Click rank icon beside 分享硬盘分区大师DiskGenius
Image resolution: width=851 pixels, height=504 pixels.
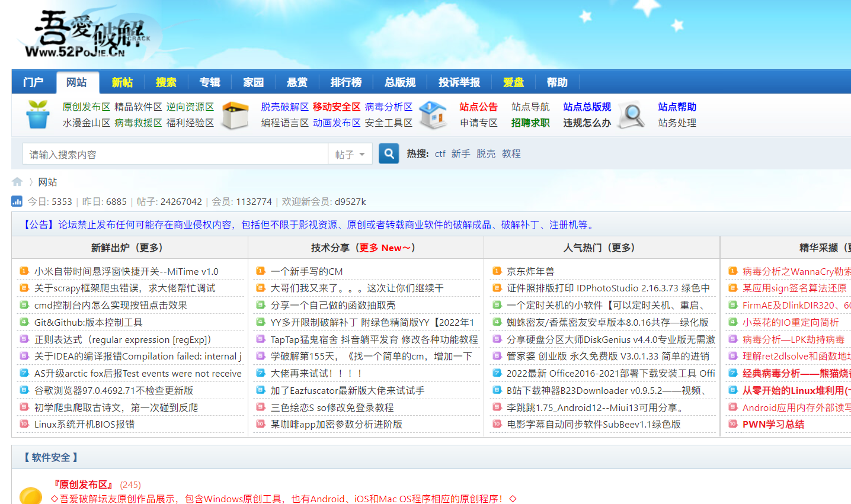tap(497, 339)
